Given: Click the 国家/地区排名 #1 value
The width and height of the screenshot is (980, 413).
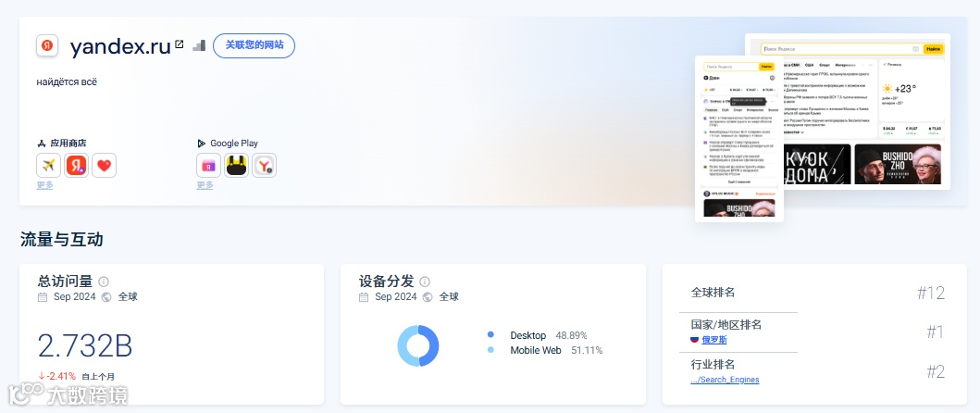Looking at the screenshot, I should (x=935, y=332).
